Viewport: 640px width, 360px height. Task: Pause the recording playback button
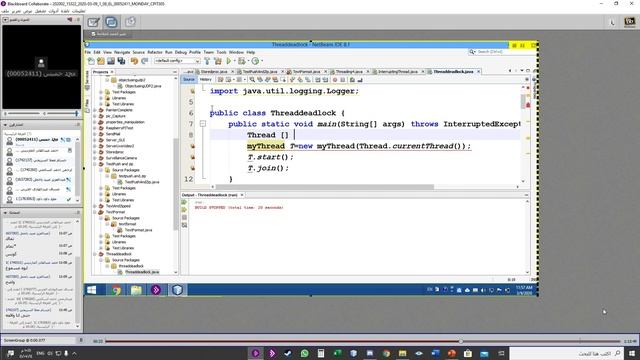pyautogui.click(x=81, y=340)
